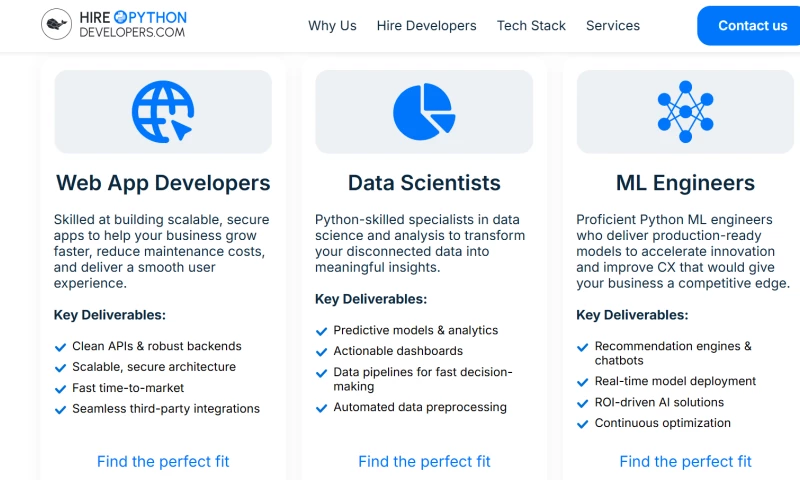Viewport: 800px width, 480px height.
Task: Click Find the perfect fit under Web App Developers
Action: point(163,461)
